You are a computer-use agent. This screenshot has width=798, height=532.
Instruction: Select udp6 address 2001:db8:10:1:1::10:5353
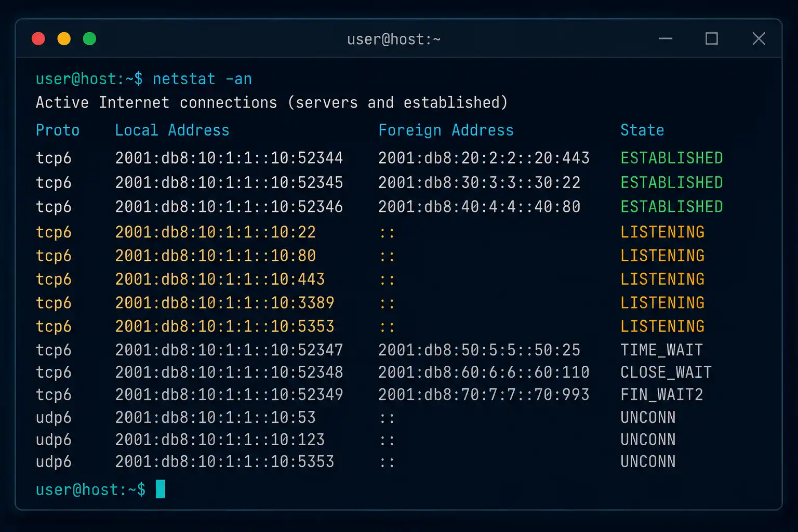pos(224,462)
